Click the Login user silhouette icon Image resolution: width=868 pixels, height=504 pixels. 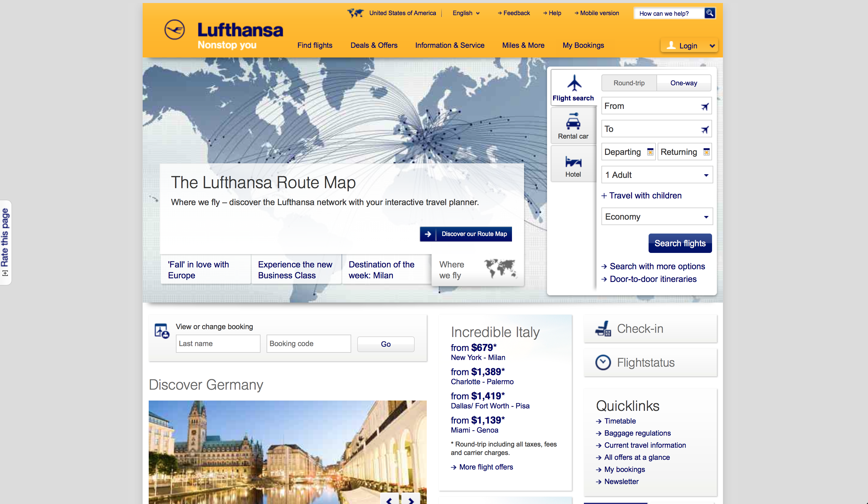pyautogui.click(x=671, y=45)
